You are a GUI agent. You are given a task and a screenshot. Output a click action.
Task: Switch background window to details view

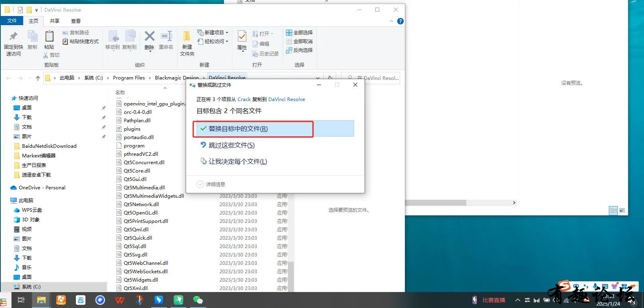[613, 210]
